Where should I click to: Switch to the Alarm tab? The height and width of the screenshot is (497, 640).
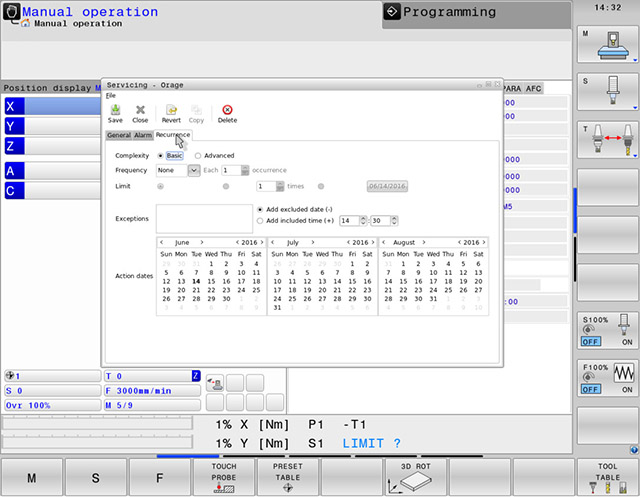click(143, 135)
